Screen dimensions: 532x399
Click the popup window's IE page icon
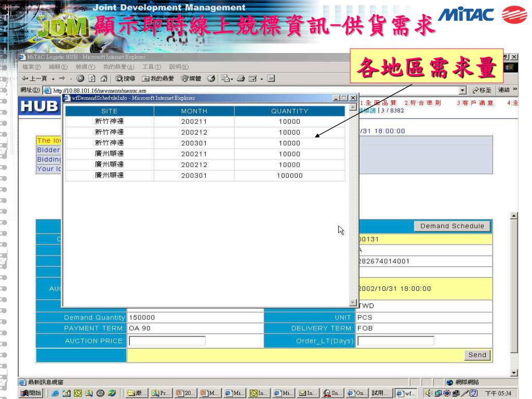(x=67, y=98)
